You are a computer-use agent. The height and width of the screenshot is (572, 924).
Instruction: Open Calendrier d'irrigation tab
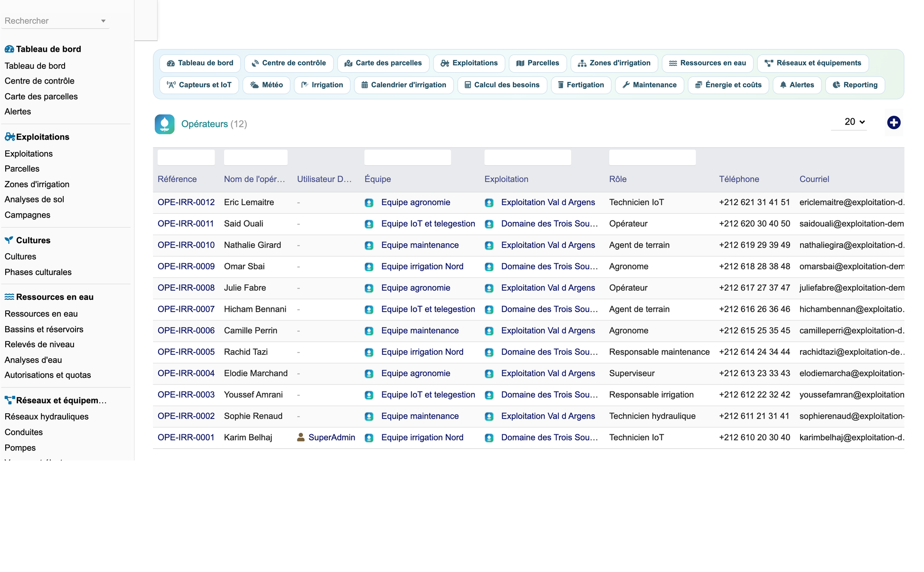[404, 85]
